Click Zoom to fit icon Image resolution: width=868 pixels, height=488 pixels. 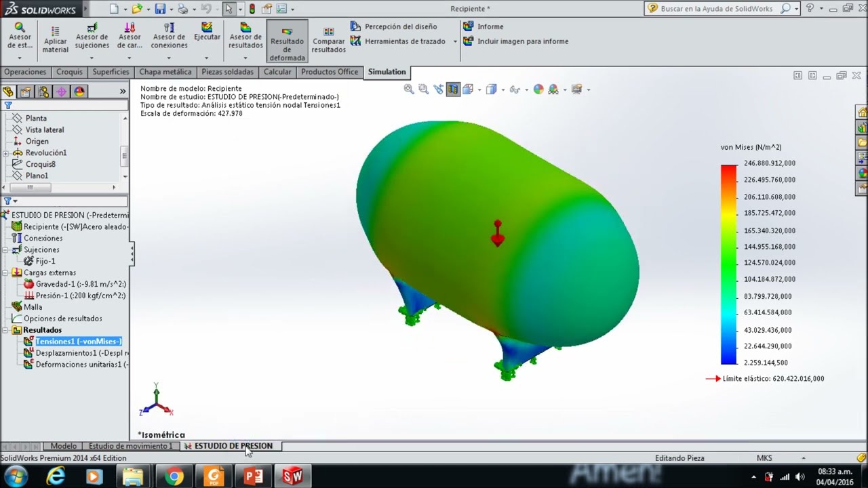click(x=409, y=89)
